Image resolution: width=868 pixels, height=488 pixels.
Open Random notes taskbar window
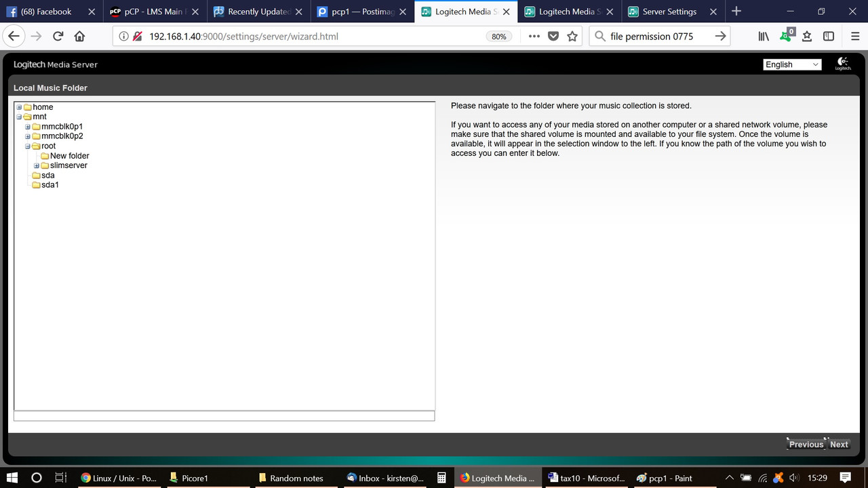296,478
